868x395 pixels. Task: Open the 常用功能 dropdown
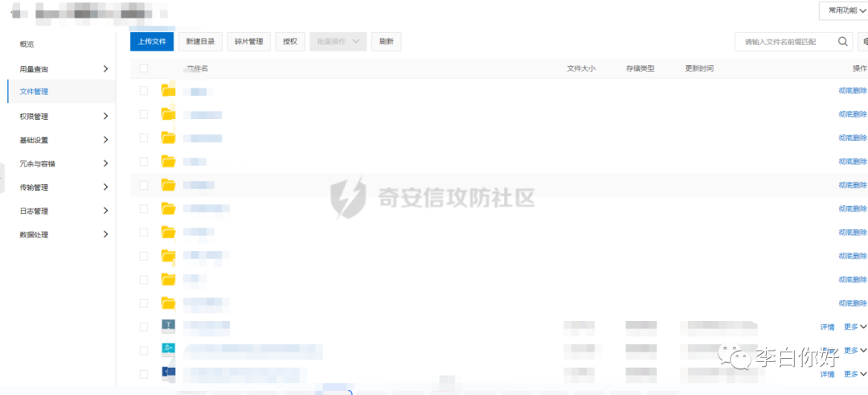click(842, 10)
